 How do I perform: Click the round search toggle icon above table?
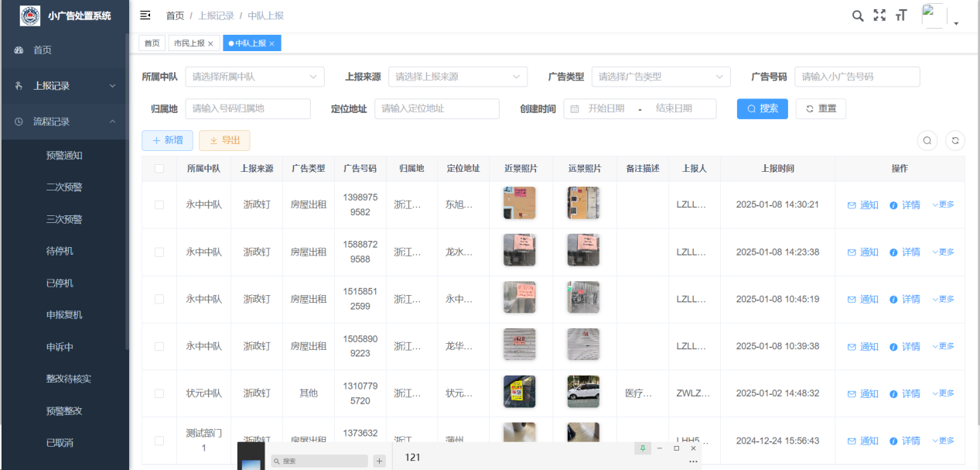[x=927, y=140]
